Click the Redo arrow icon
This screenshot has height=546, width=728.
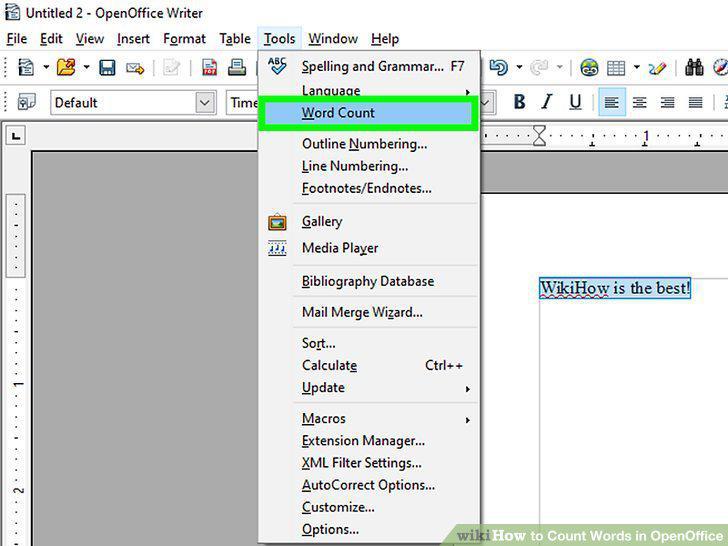click(540, 68)
